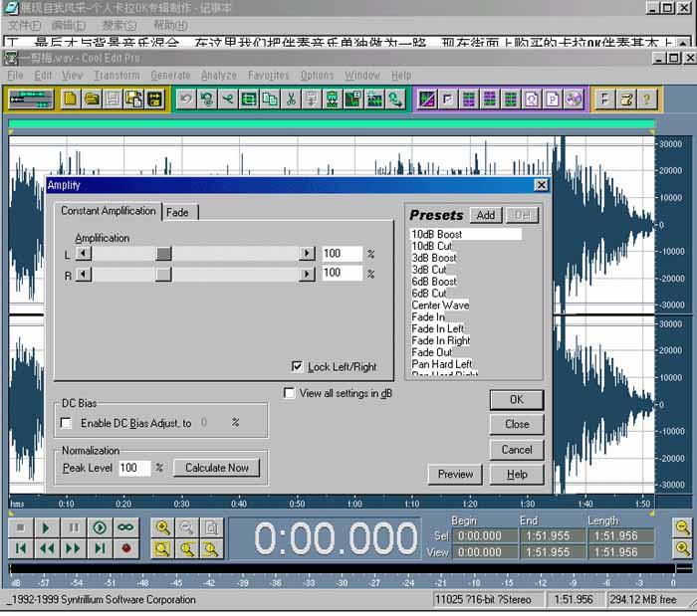Click the red Record button
Image resolution: width=697 pixels, height=616 pixels.
[125, 548]
